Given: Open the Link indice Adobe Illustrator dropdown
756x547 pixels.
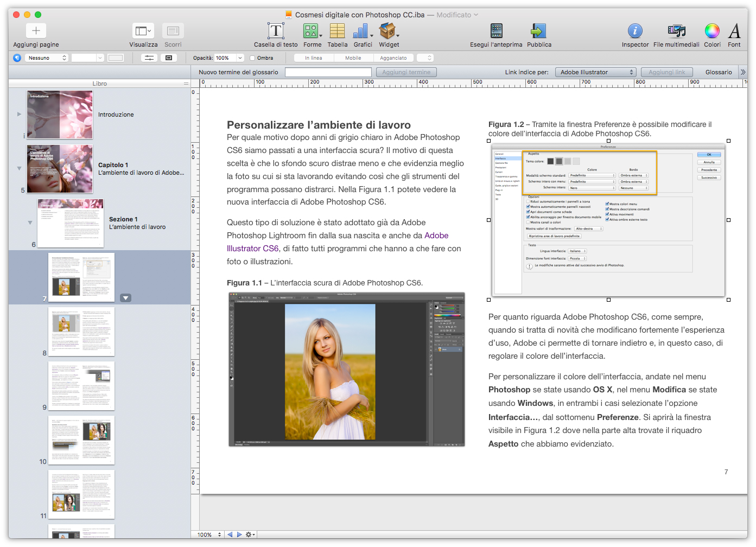Looking at the screenshot, I should point(595,72).
